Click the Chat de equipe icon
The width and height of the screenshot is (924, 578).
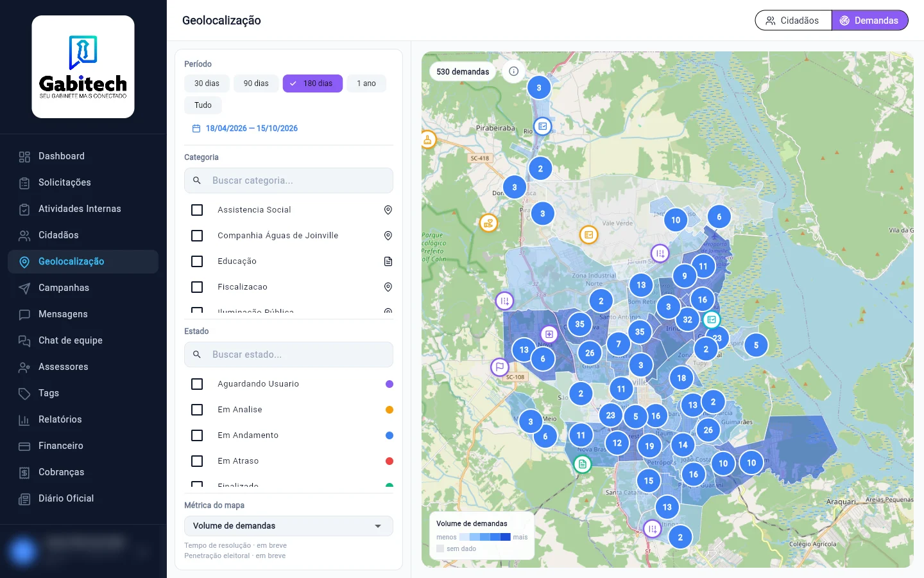click(x=24, y=340)
